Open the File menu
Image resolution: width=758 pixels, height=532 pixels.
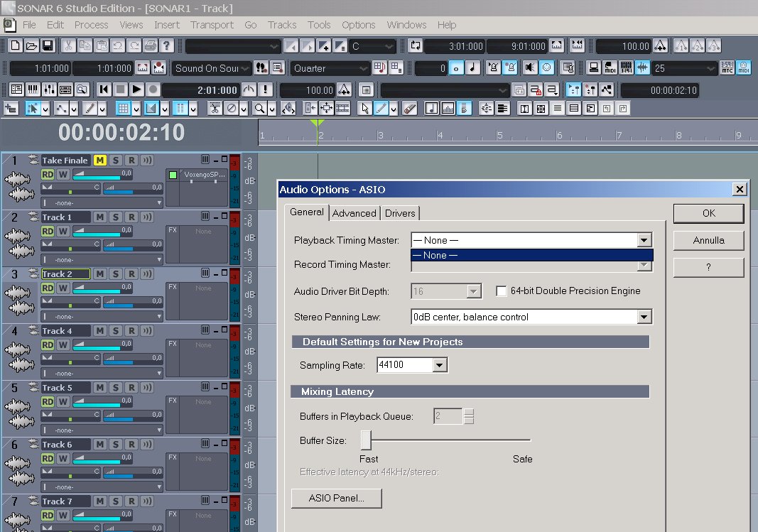(x=29, y=25)
